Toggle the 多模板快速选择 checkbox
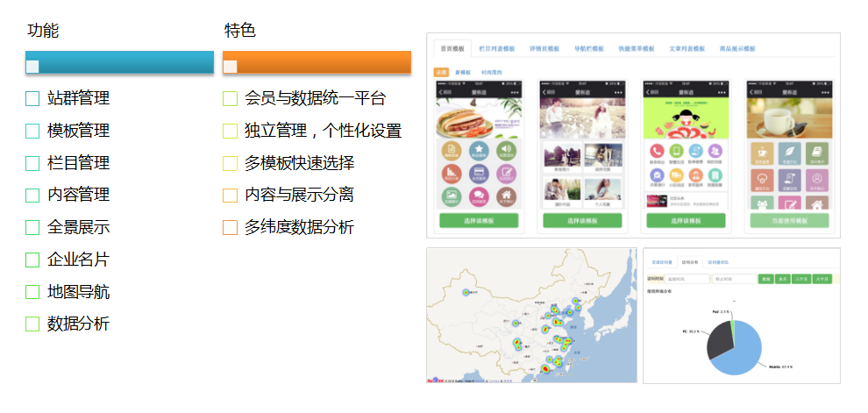 tap(230, 163)
